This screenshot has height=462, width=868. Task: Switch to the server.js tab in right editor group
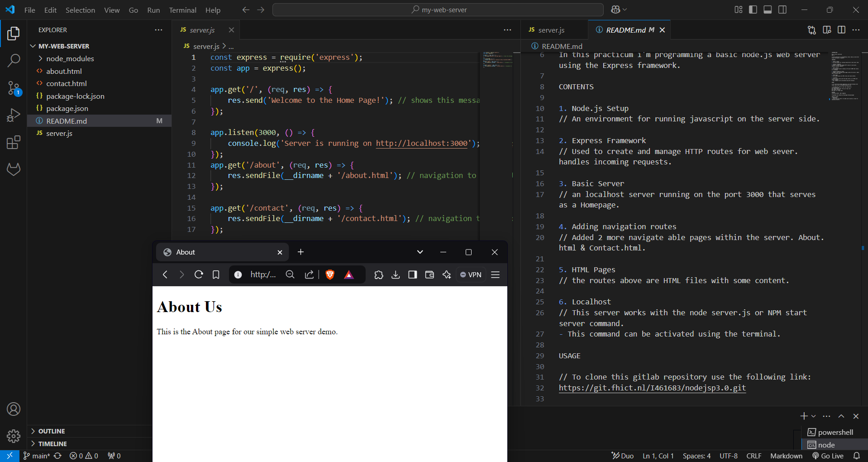pyautogui.click(x=551, y=30)
